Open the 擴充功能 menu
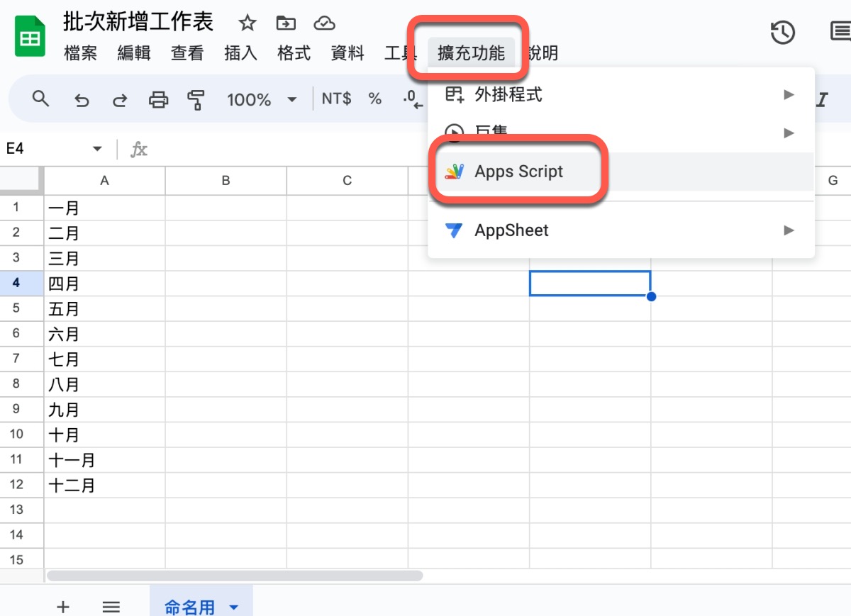The height and width of the screenshot is (616, 851). click(x=472, y=53)
